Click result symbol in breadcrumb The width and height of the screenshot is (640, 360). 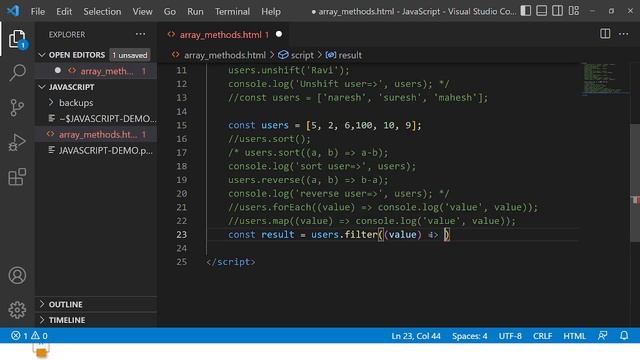344,55
